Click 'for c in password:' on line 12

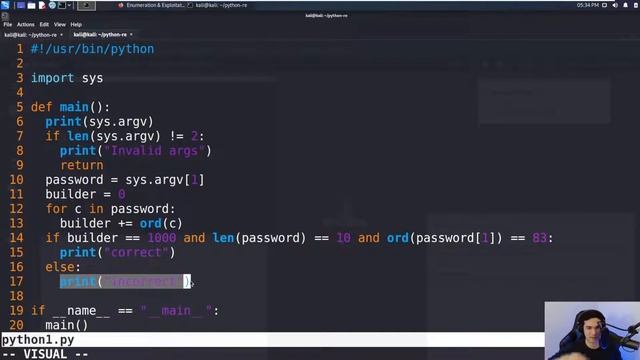[110, 209]
